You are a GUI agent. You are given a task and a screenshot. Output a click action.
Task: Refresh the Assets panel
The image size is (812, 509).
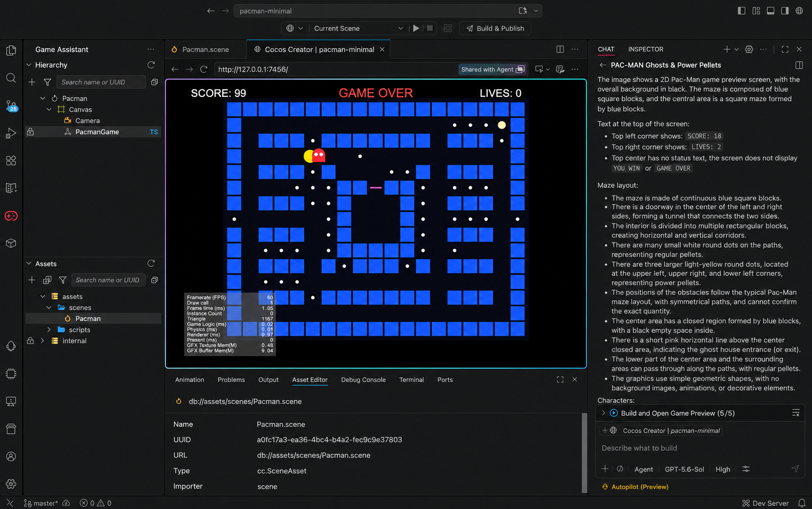(151, 263)
